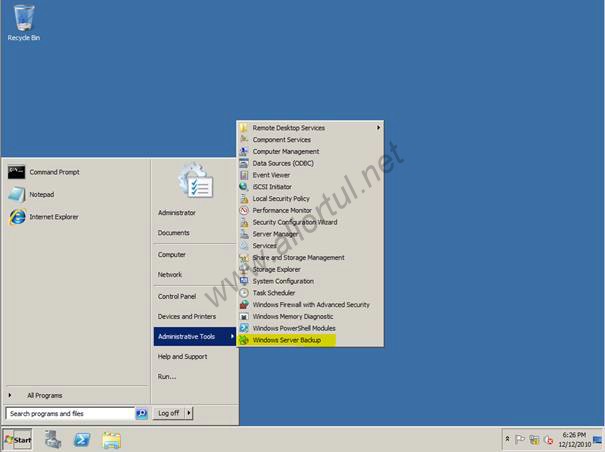Select Task Scheduler from Administrative Tools
Image resolution: width=605 pixels, height=452 pixels.
coord(310,293)
